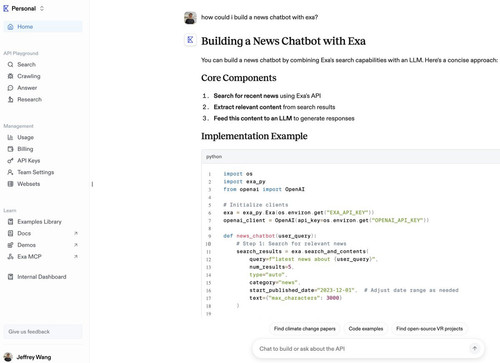
Task: Click the Team Settings person icon
Action: point(10,172)
